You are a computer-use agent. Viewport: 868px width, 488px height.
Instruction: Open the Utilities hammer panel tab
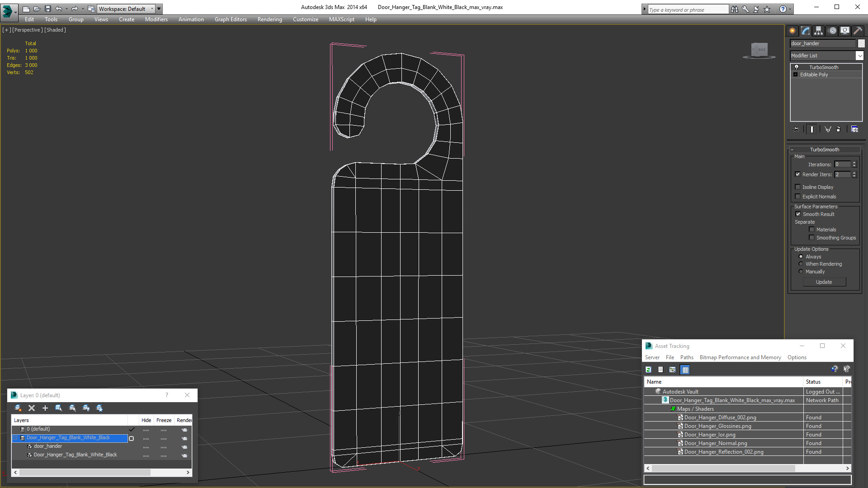click(x=858, y=31)
